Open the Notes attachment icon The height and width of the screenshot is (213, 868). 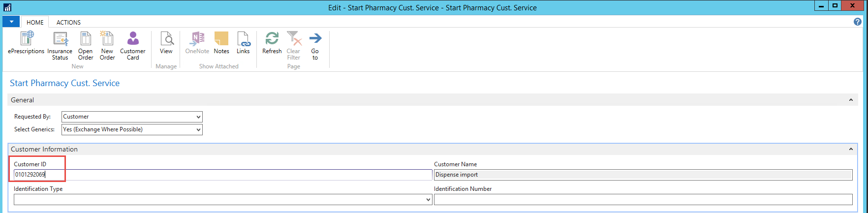click(221, 39)
